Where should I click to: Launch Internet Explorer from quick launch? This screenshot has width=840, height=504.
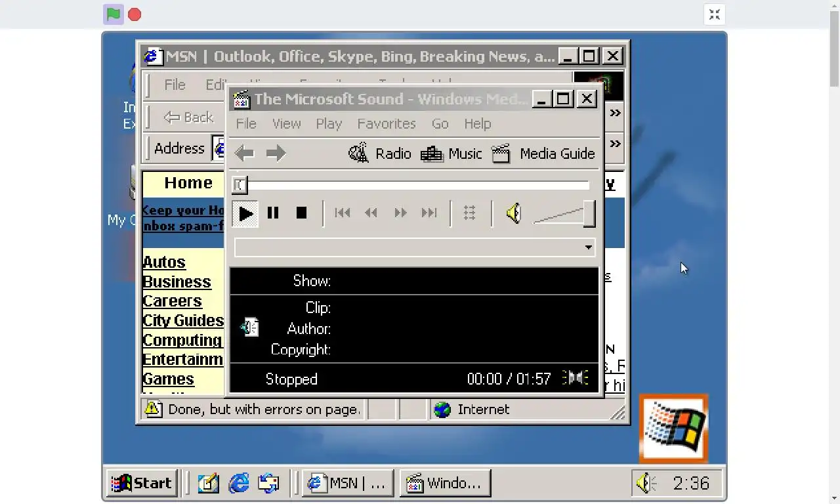[239, 484]
